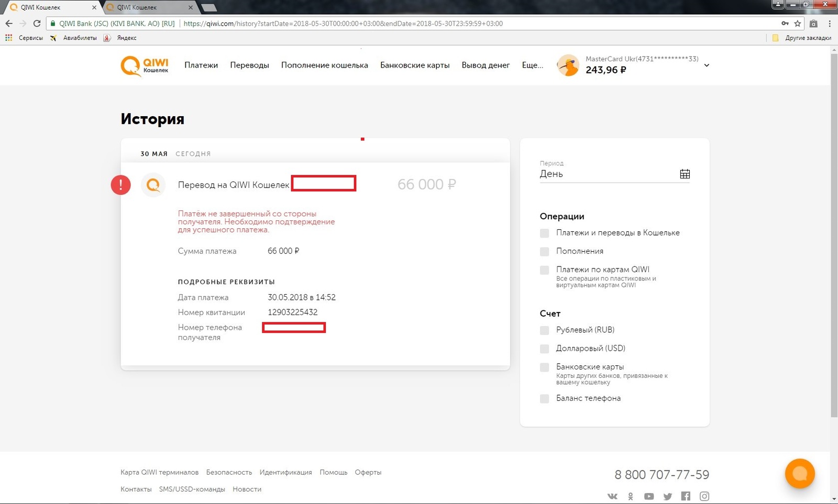Open the SMS/USSD-команды footer link
The width and height of the screenshot is (838, 504).
192,489
